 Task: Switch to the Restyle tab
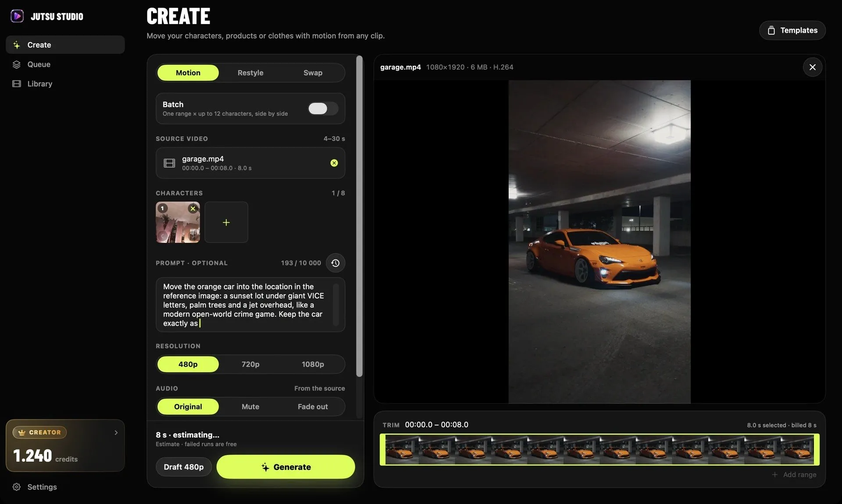[250, 73]
